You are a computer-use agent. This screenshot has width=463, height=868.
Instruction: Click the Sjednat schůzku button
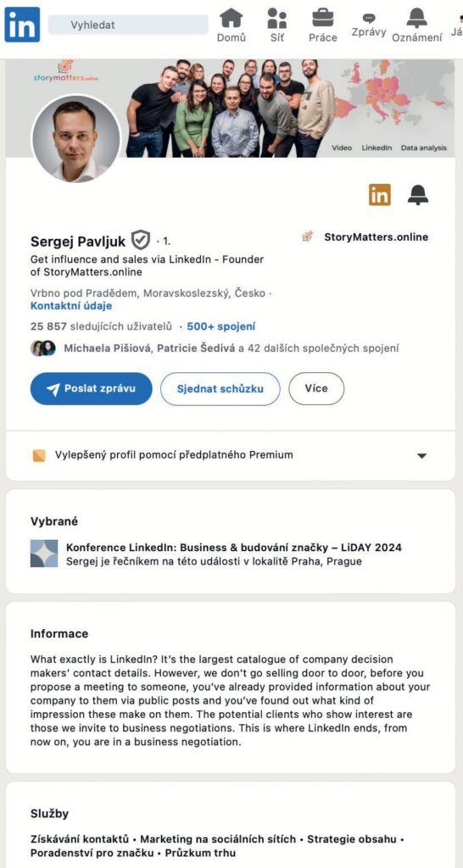(220, 388)
